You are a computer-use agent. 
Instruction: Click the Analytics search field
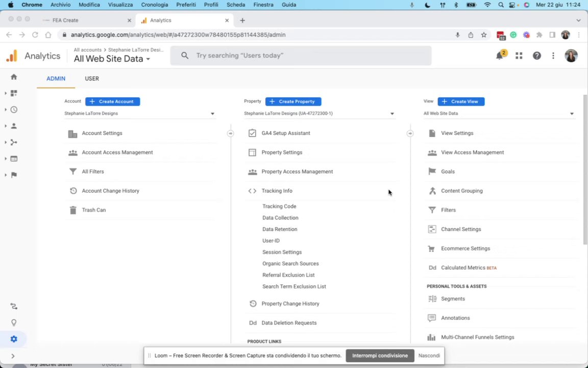click(301, 55)
